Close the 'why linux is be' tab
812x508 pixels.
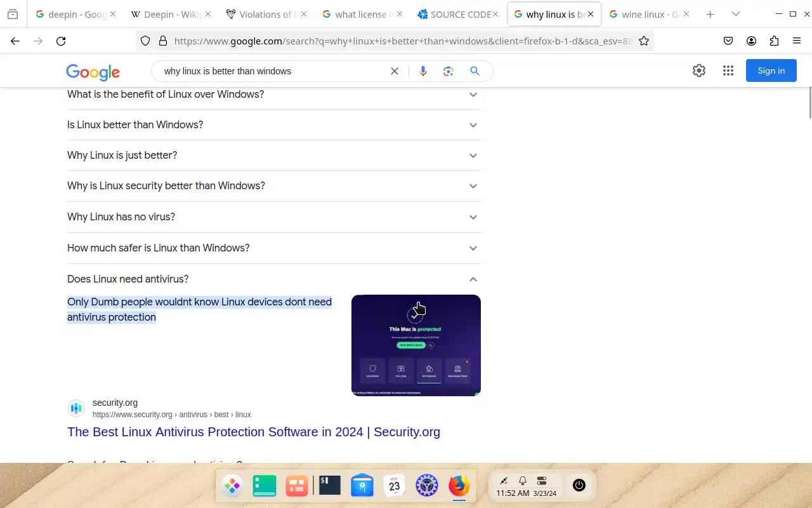pyautogui.click(x=591, y=14)
